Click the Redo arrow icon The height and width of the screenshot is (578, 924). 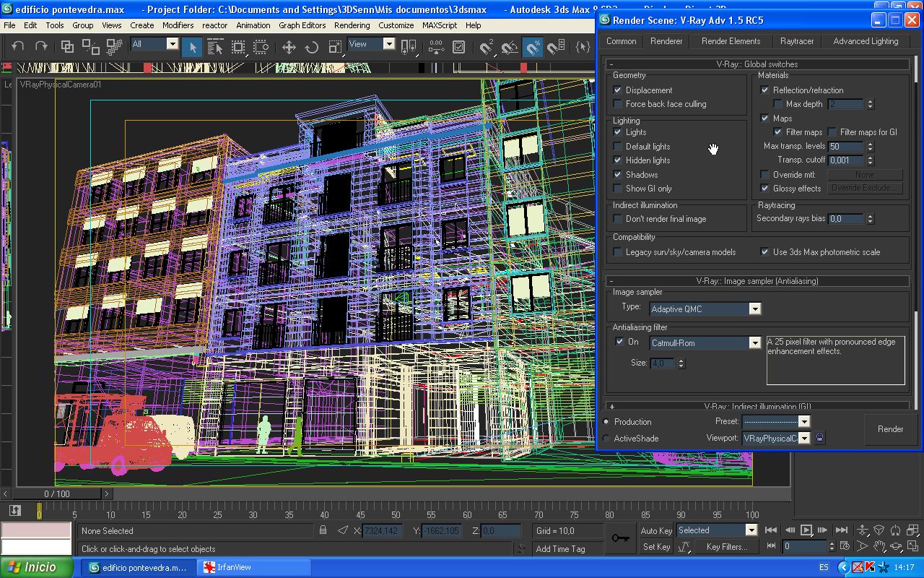[x=42, y=47]
